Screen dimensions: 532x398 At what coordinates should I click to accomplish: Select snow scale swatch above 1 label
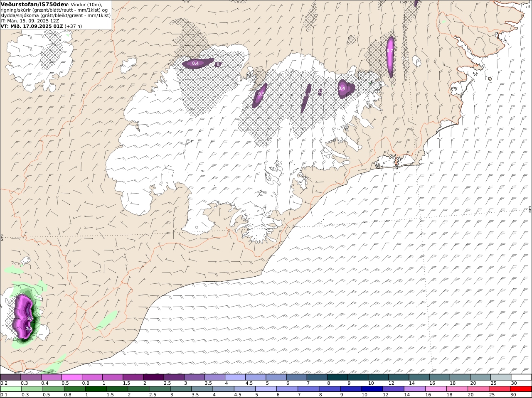[112, 377]
